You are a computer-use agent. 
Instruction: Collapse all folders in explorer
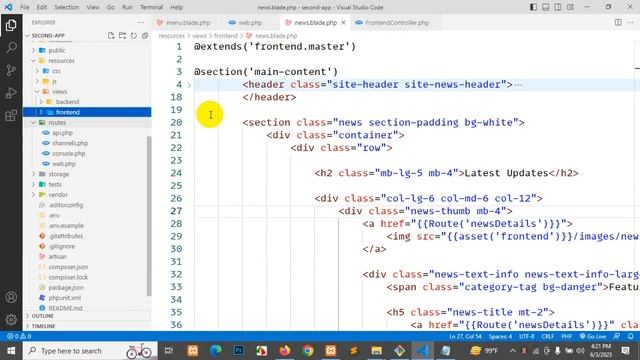pos(145,36)
